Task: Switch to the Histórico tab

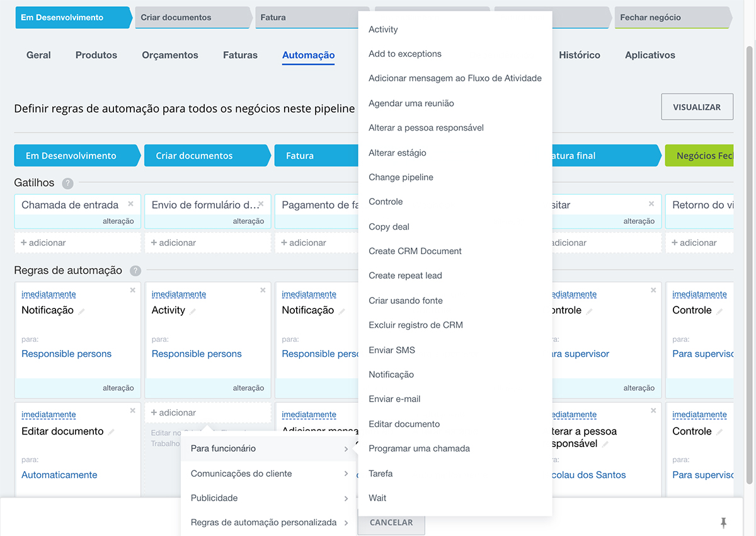Action: click(579, 55)
